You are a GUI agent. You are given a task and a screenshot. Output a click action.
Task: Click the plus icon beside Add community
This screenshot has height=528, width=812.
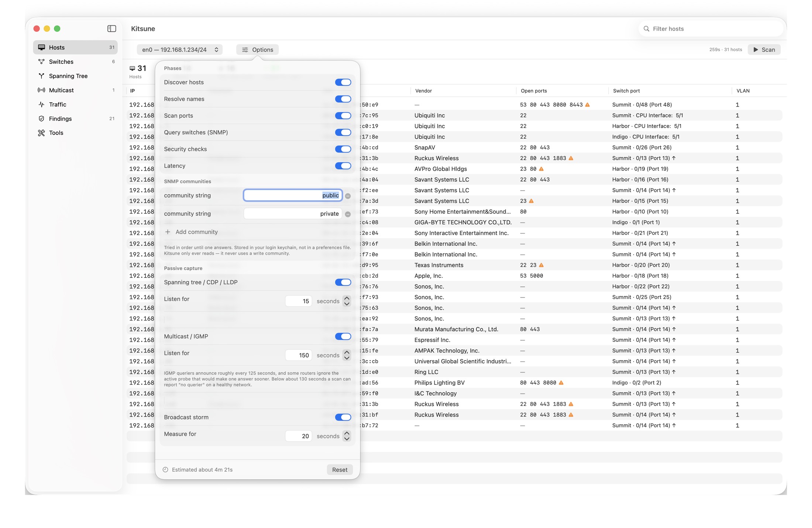(x=168, y=232)
